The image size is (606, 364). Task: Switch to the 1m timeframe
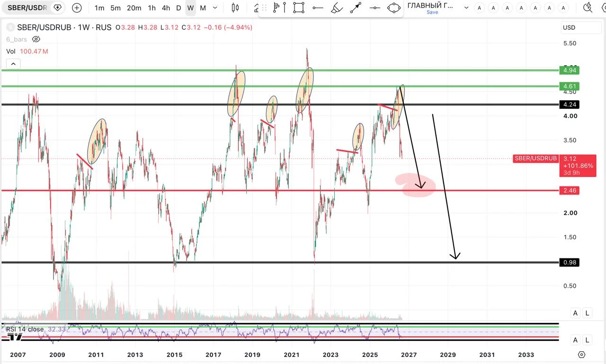click(x=99, y=8)
